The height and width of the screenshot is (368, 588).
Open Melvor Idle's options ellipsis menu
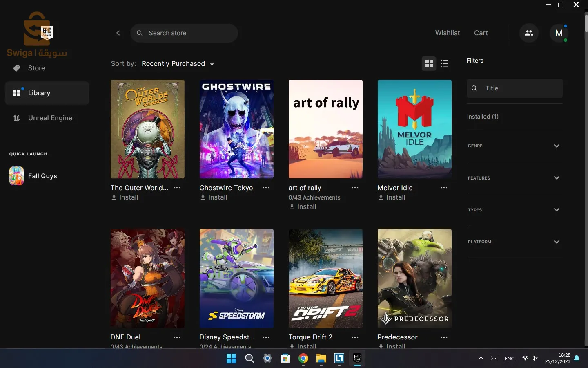(x=444, y=188)
